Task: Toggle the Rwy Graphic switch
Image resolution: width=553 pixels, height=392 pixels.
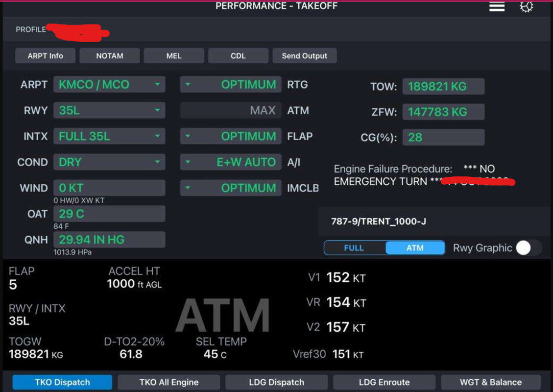Action: point(529,247)
